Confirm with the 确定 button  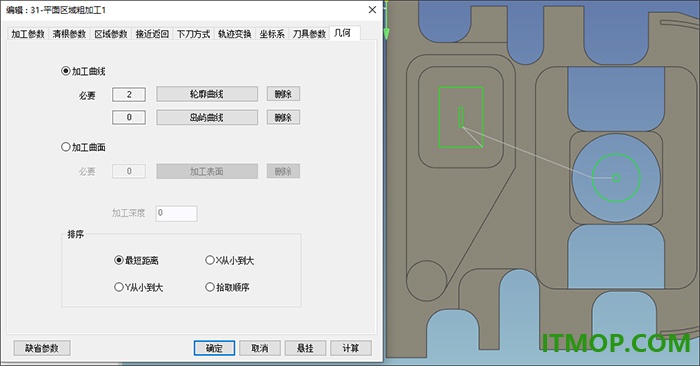click(214, 348)
